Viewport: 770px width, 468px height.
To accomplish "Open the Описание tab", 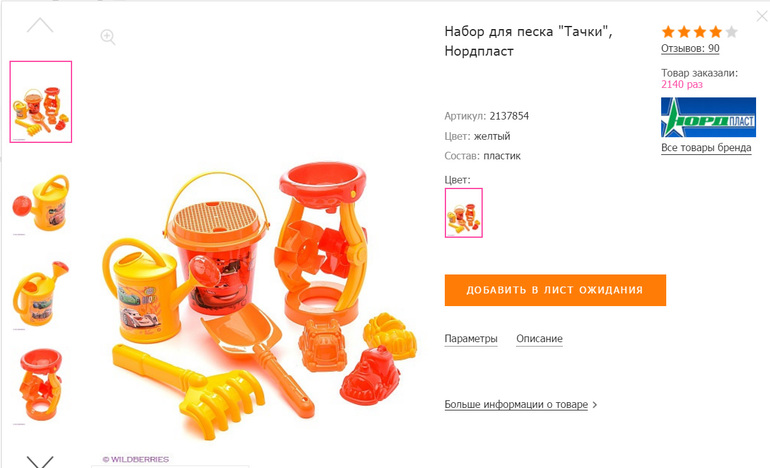I will [x=539, y=338].
